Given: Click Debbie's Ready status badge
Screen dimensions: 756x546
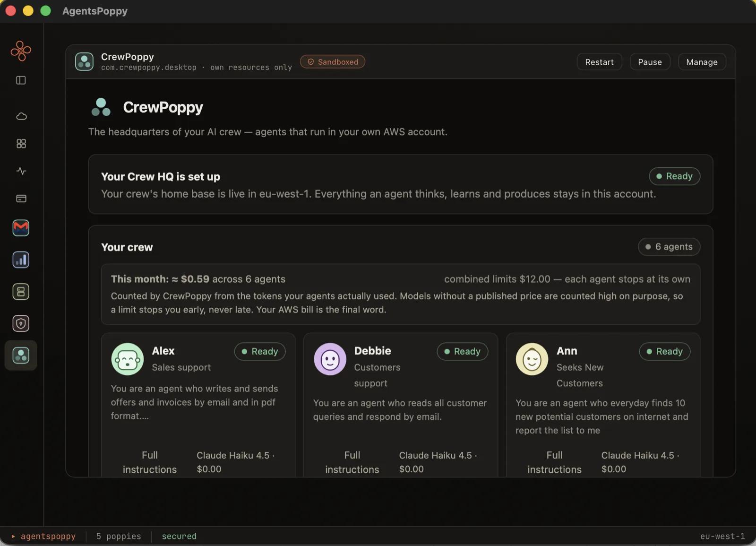Looking at the screenshot, I should pyautogui.click(x=462, y=352).
